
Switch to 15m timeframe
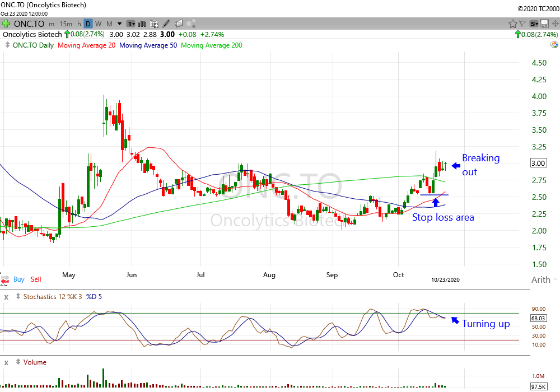pyautogui.click(x=66, y=24)
